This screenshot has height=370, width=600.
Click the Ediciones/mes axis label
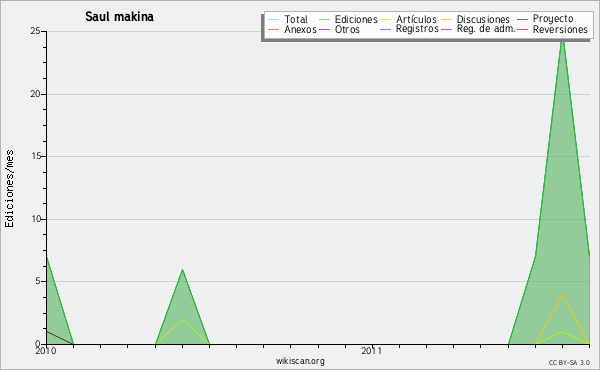click(9, 189)
